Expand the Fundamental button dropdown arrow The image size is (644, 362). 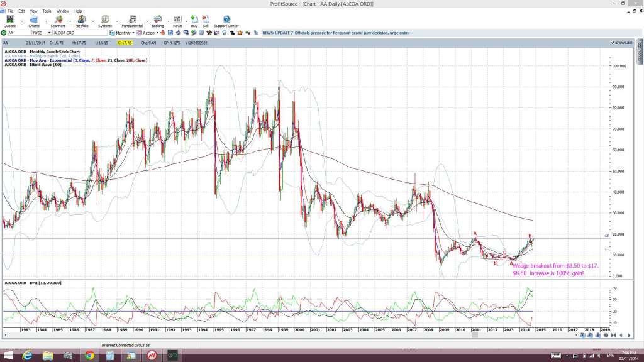[x=147, y=21]
